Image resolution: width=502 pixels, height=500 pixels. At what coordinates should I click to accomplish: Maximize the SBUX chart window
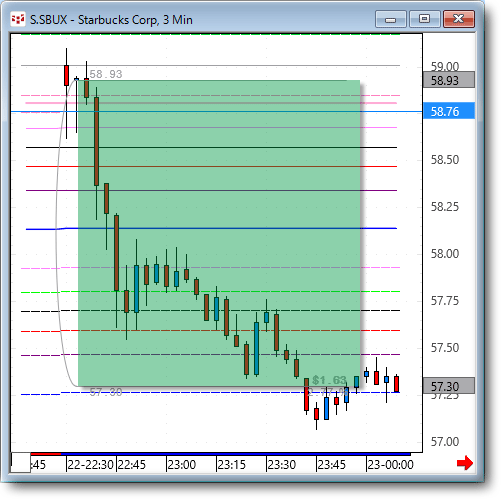(x=424, y=19)
